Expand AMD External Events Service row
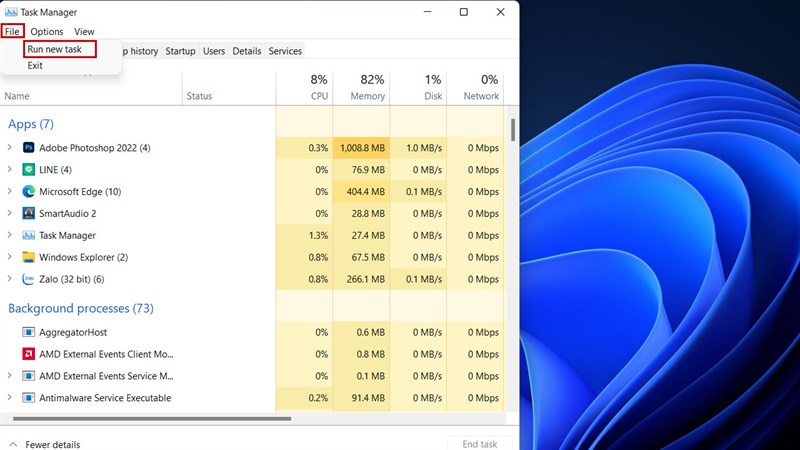Screen dimensions: 800x450 (10, 376)
